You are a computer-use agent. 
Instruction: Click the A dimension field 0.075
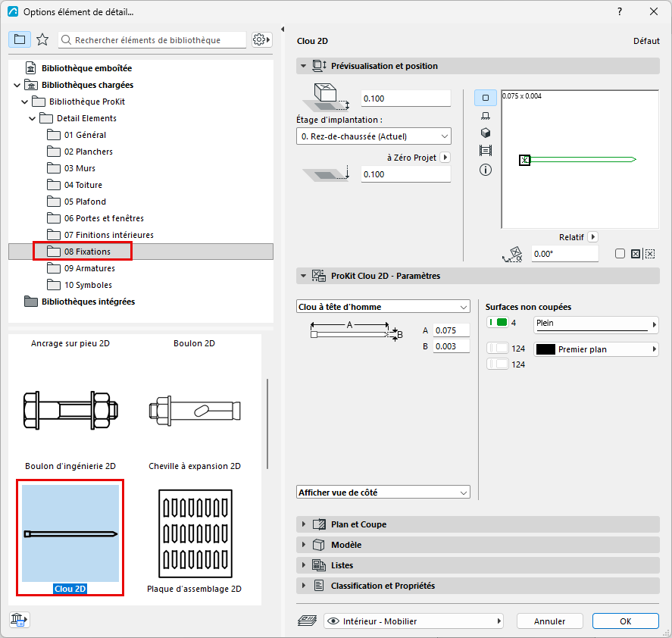point(452,330)
